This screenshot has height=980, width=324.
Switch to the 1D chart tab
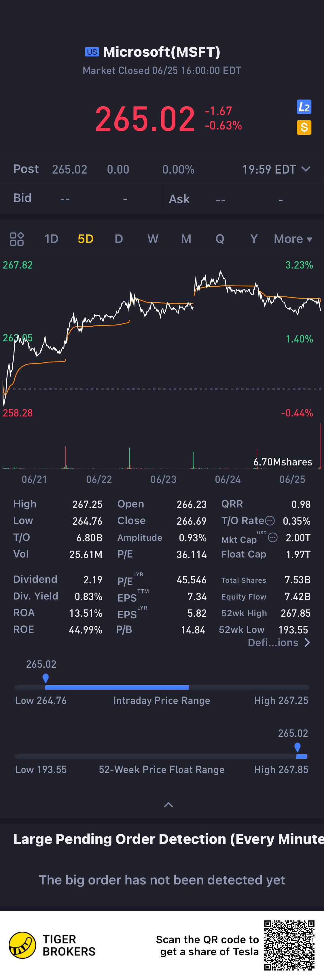(51, 239)
